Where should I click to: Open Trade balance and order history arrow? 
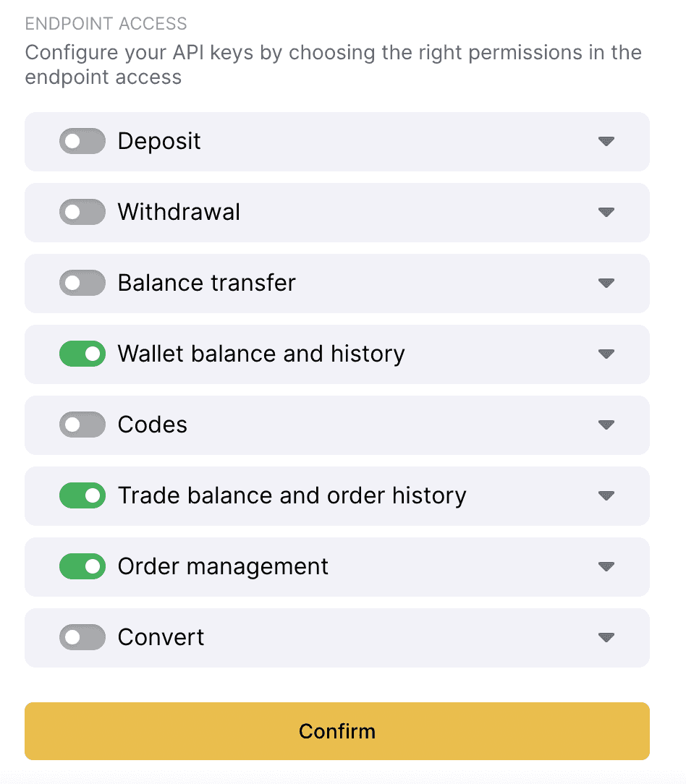click(606, 496)
